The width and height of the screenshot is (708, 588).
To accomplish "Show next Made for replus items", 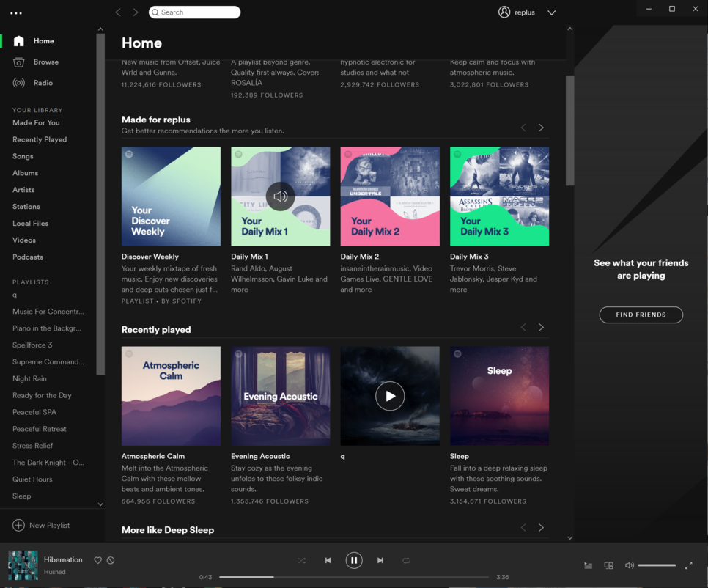I will coord(541,128).
